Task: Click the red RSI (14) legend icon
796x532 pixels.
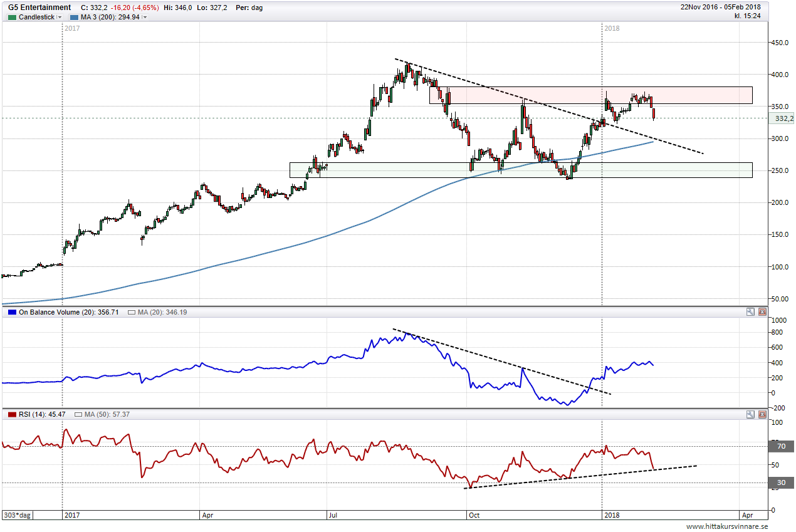Action: (x=12, y=414)
